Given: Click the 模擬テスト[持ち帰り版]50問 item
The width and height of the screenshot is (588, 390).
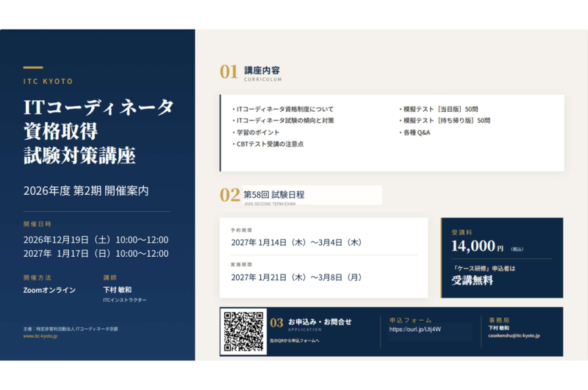Looking at the screenshot, I should pos(445,121).
